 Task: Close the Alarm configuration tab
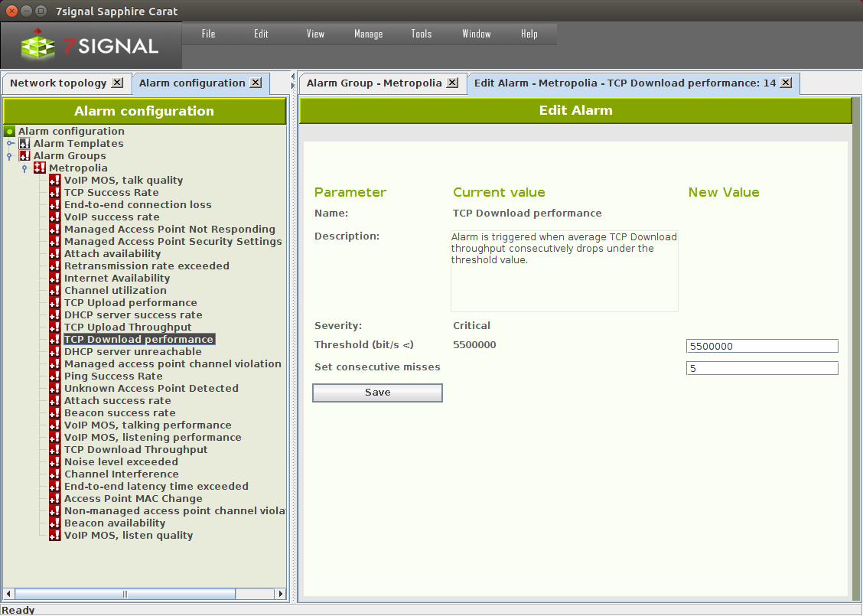point(256,83)
